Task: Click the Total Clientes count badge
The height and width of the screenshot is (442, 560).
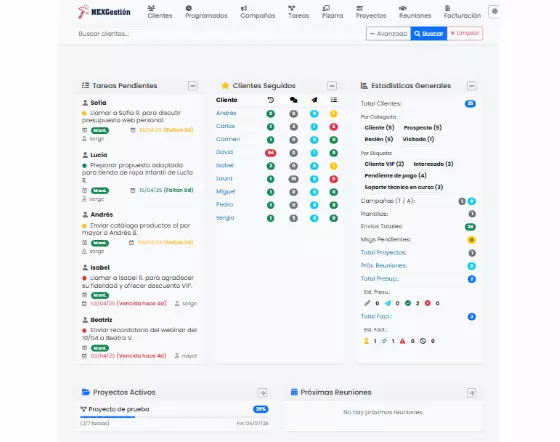Action: (470, 104)
